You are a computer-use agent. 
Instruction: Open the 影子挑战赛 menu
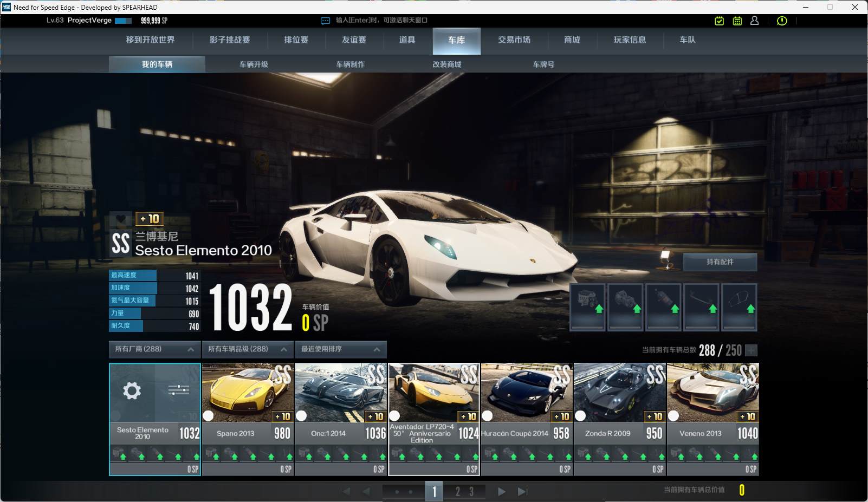pyautogui.click(x=230, y=40)
